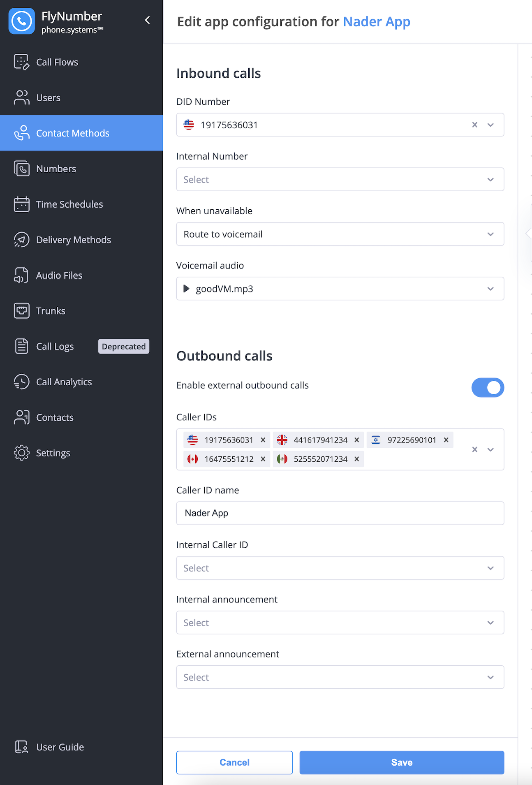The image size is (532, 785).
Task: Open Delivery Methods menu item
Action: click(x=81, y=240)
